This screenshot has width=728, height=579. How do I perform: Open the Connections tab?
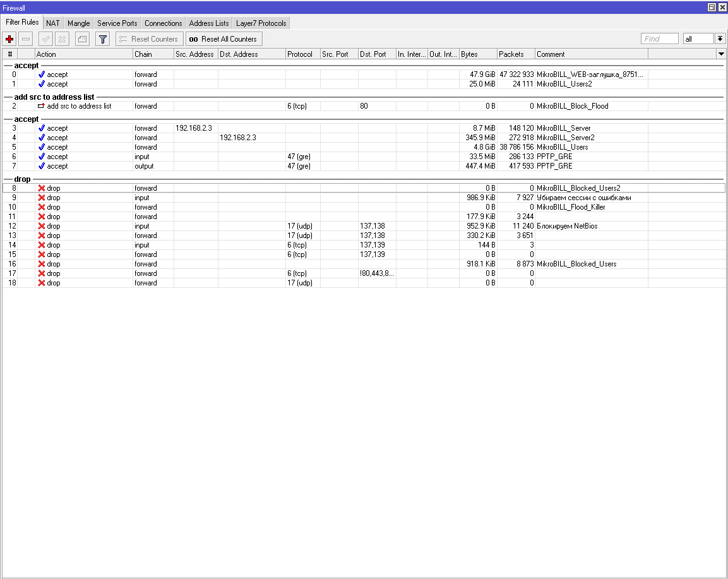[163, 23]
